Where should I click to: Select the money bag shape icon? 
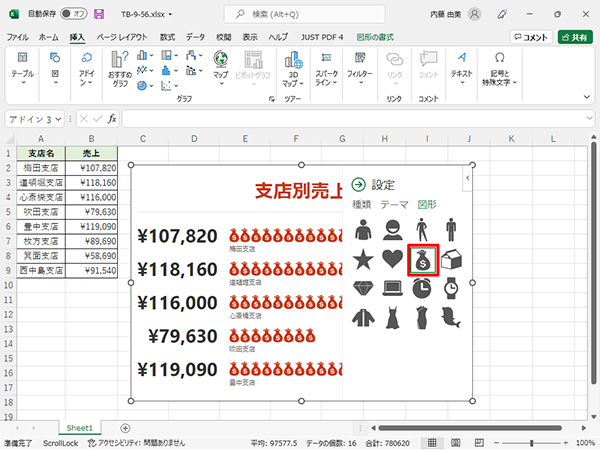[422, 261]
